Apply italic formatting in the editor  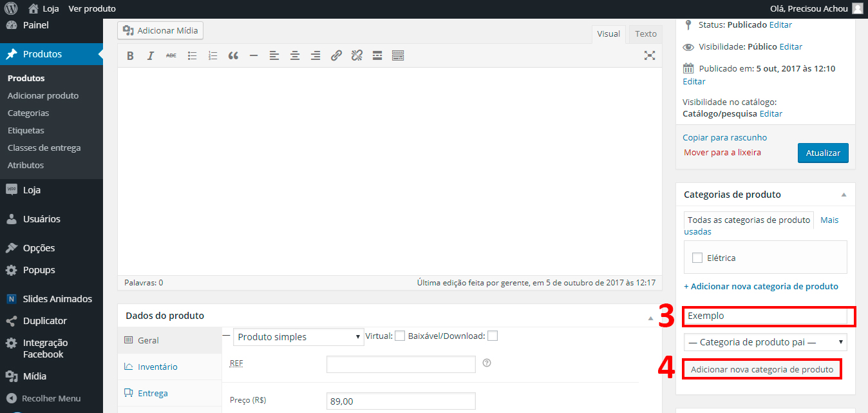click(151, 56)
